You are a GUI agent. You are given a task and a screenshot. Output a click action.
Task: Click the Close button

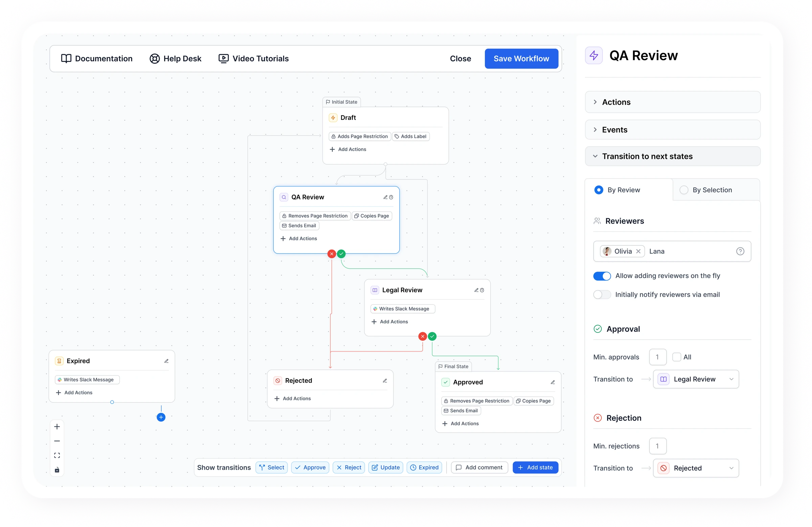[460, 59]
